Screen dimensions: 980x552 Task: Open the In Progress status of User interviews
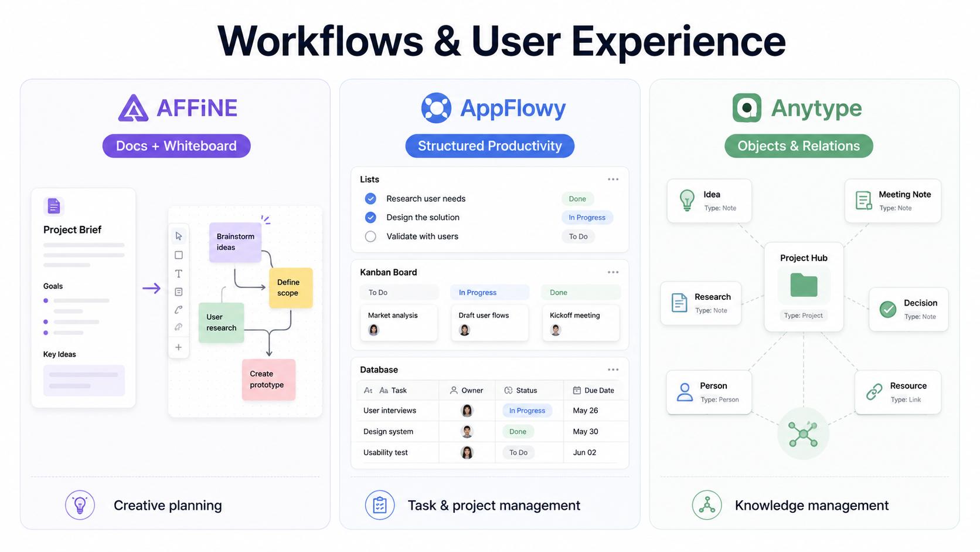pos(527,411)
